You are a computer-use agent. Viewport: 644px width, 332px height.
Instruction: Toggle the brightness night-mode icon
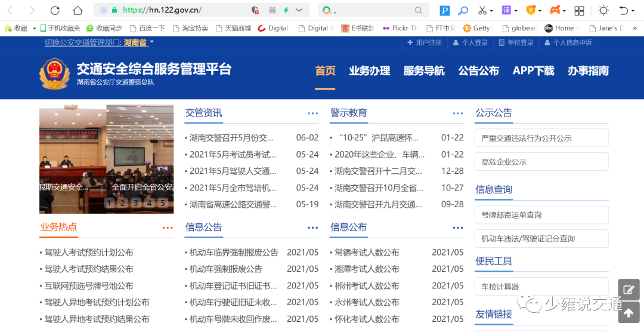coord(603,10)
